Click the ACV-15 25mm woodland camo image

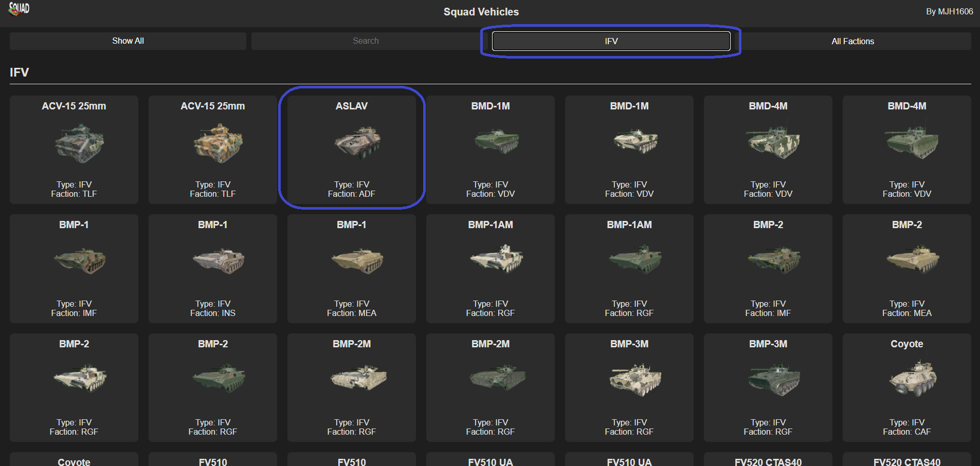coord(80,143)
